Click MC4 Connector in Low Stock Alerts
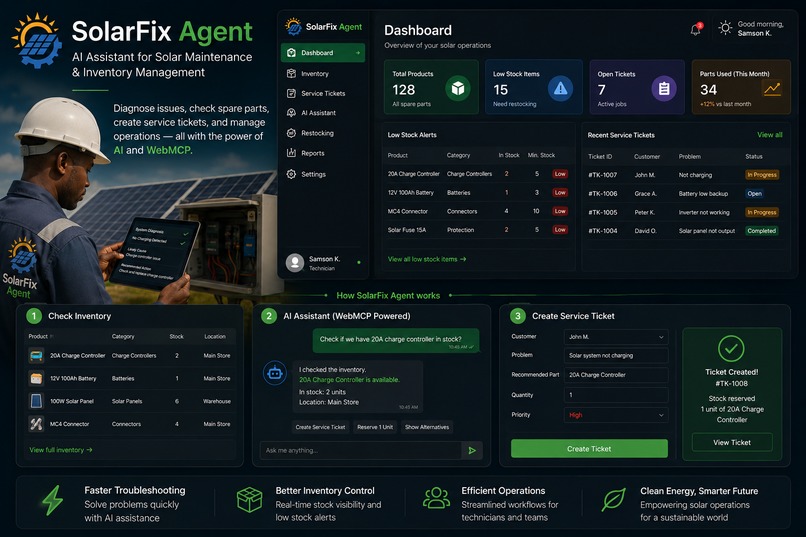The width and height of the screenshot is (806, 537). coord(408,211)
